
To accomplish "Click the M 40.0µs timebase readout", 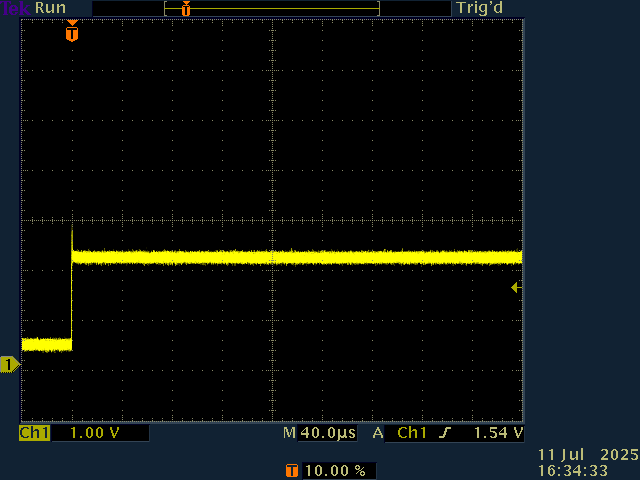I will tap(319, 433).
